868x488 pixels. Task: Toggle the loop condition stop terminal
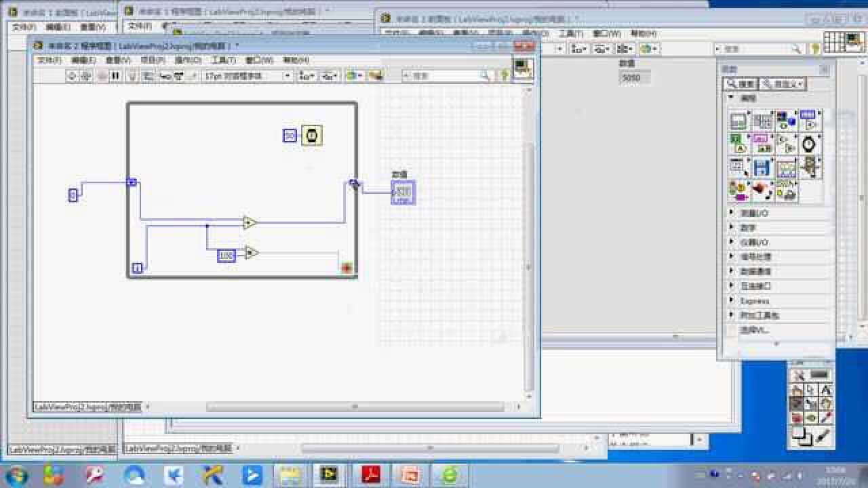[x=347, y=268]
